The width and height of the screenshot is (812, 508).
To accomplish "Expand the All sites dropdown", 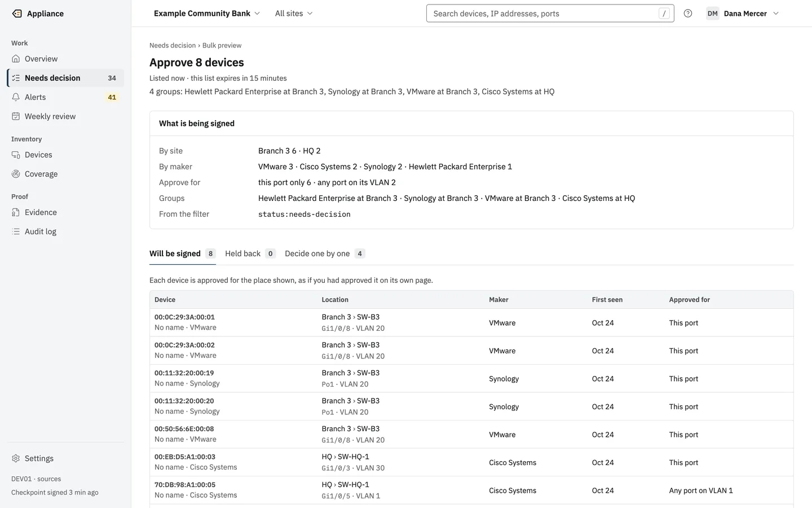I will [294, 14].
